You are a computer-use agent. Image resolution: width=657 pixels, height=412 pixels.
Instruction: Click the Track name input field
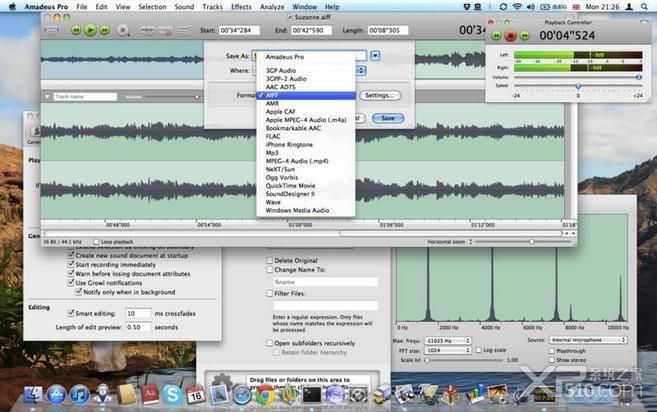coord(85,96)
